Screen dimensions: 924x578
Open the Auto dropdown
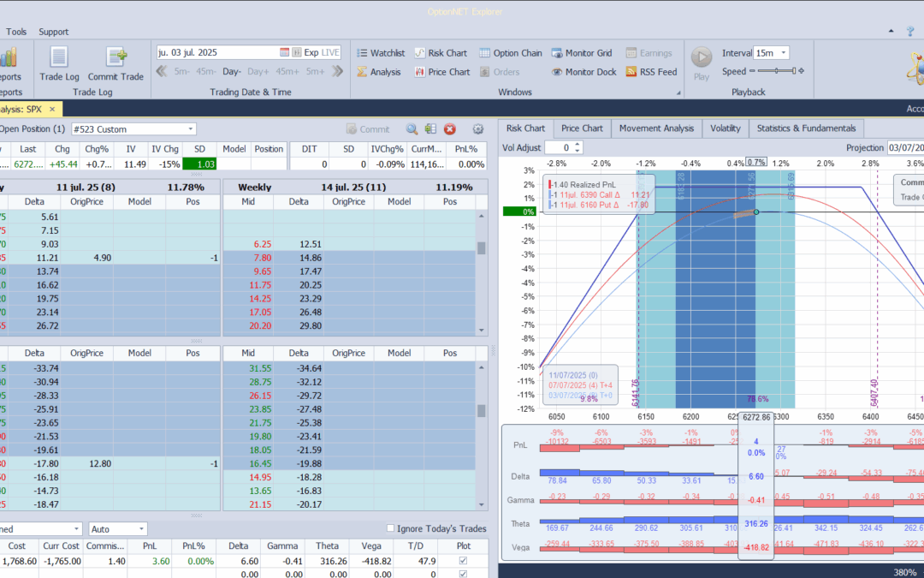[x=141, y=529]
